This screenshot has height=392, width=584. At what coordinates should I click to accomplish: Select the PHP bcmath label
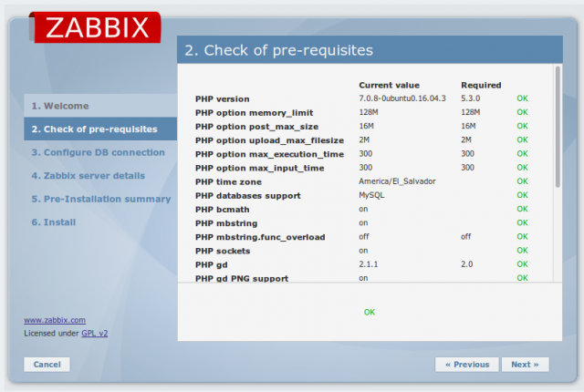click(223, 210)
